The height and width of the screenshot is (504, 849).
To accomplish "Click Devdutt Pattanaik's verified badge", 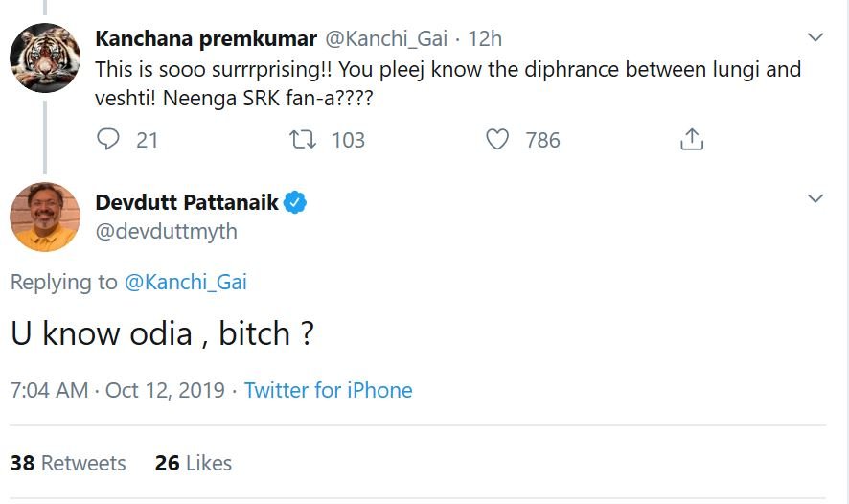I will coord(296,202).
